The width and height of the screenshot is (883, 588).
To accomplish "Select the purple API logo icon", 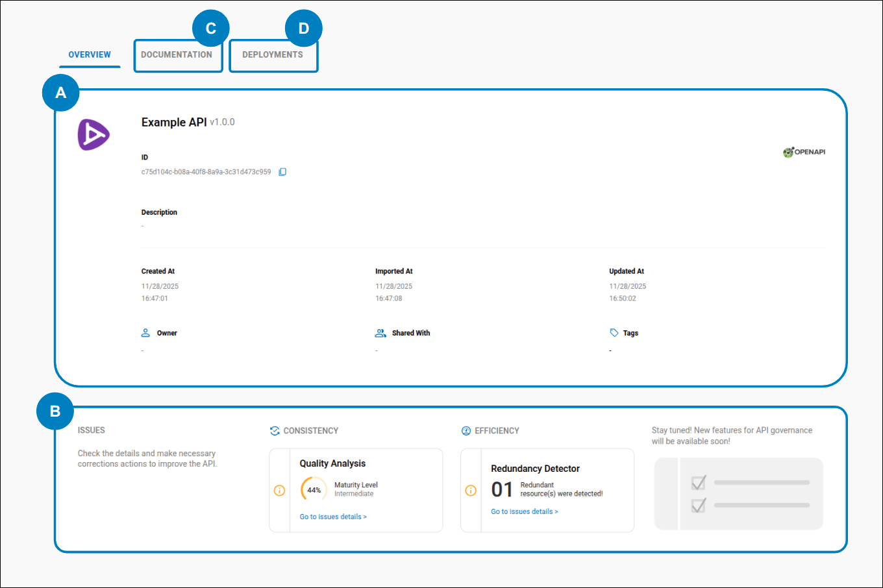I will (93, 134).
